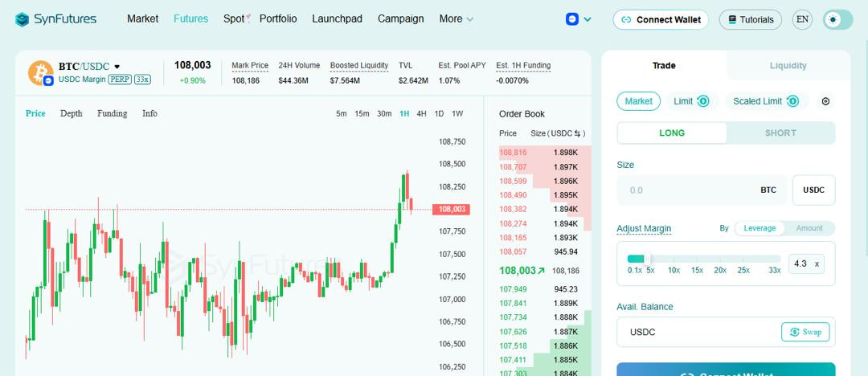Click the Bitcoin pair icon
This screenshot has width=868, height=376.
pyautogui.click(x=40, y=72)
